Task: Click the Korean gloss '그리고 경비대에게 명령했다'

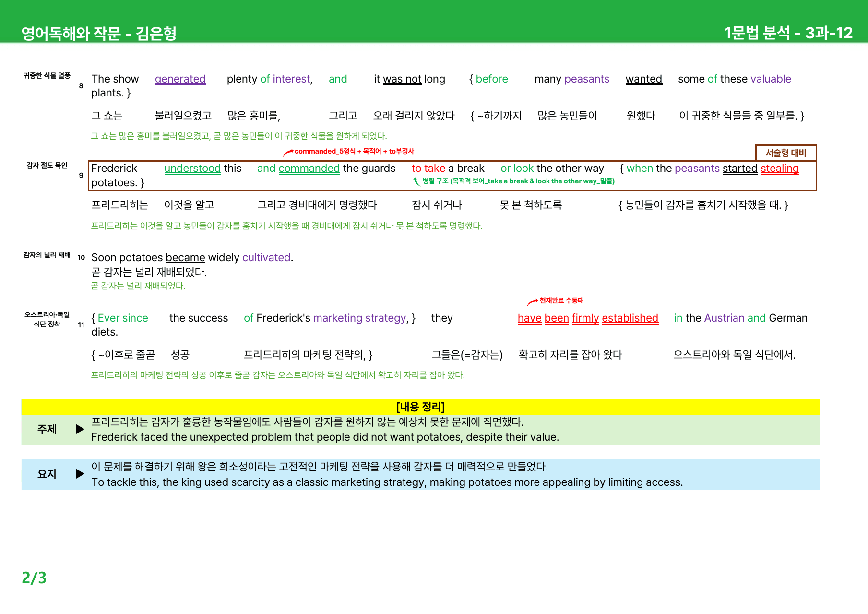Action: 317,205
